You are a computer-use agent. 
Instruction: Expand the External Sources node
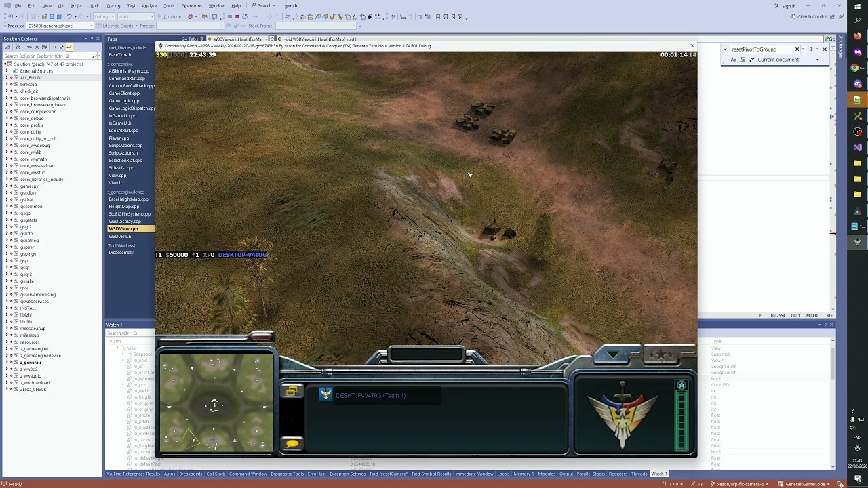(7, 71)
